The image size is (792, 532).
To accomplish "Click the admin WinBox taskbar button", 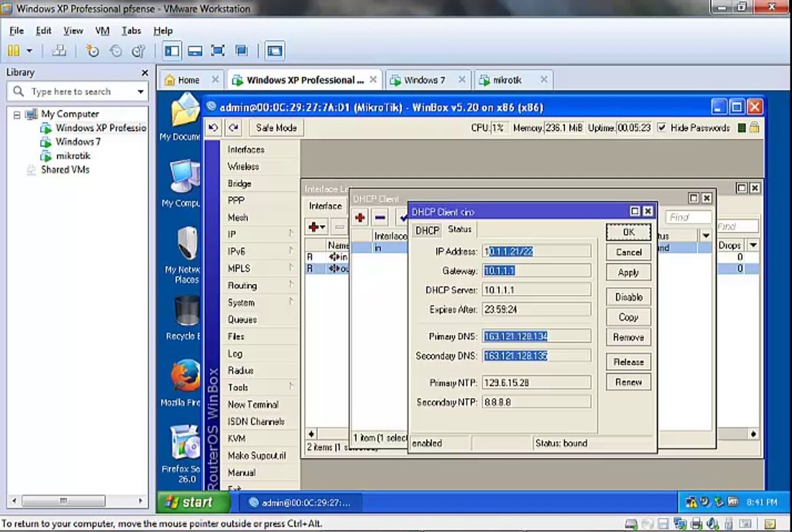I will tap(300, 502).
